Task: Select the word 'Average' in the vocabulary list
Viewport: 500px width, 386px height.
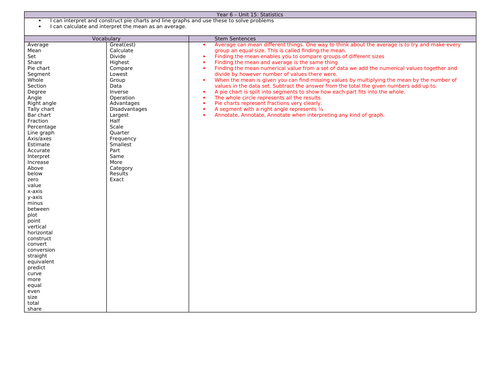Action: click(x=38, y=45)
